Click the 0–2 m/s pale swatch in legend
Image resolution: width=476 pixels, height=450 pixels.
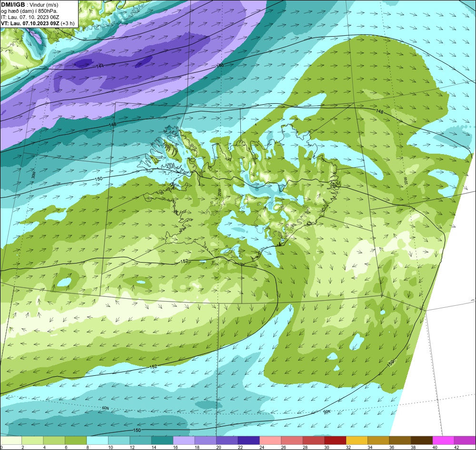click(x=11, y=440)
